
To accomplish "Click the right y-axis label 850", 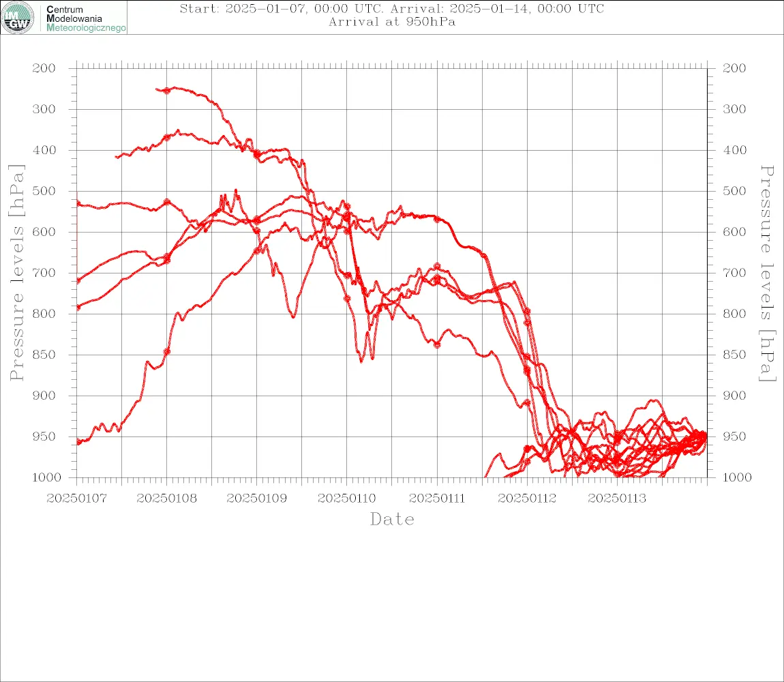I will (734, 355).
